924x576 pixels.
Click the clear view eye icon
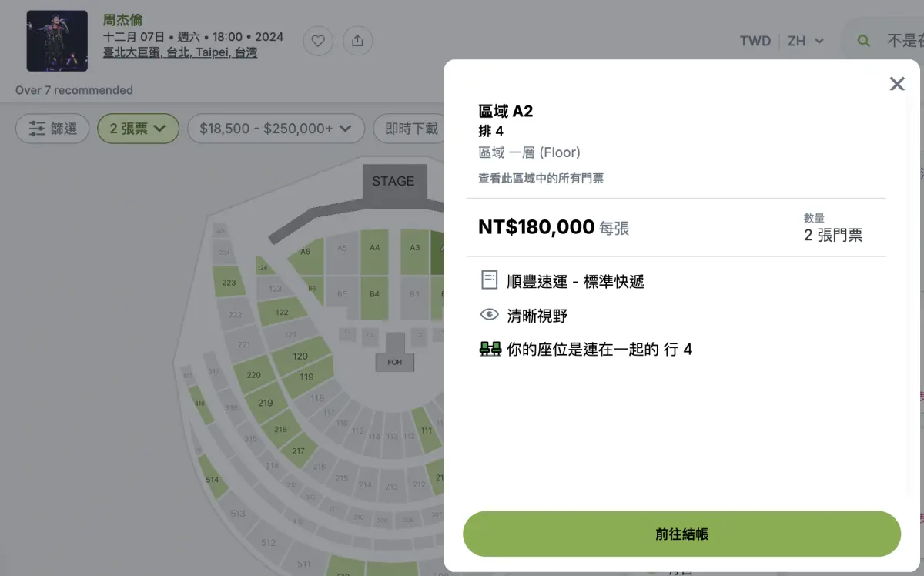tap(489, 315)
